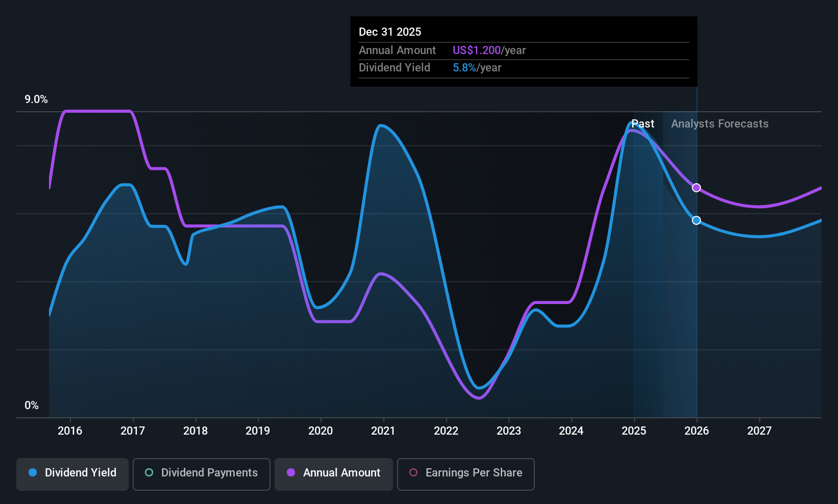Click the 9.0% y-axis label
The image size is (838, 504).
[36, 99]
